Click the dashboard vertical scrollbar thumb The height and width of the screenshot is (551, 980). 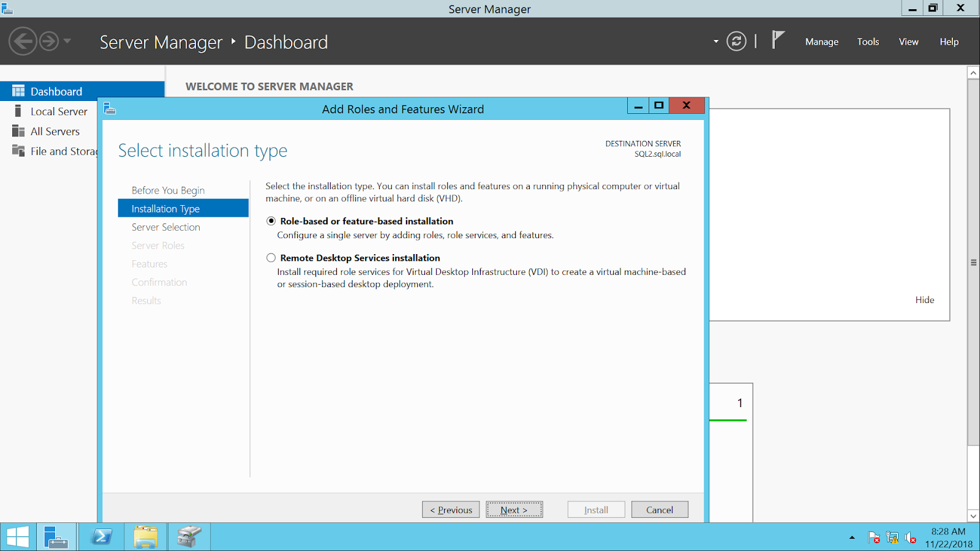973,262
